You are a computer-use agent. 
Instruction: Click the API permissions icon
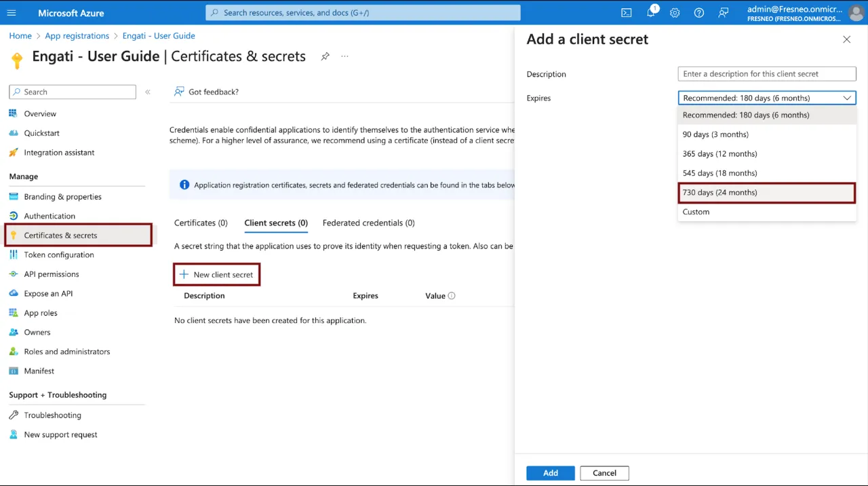coord(13,274)
